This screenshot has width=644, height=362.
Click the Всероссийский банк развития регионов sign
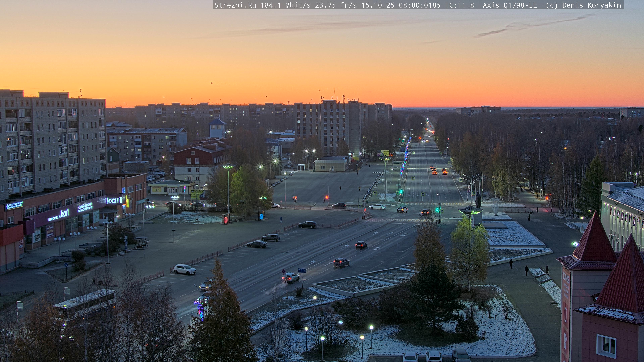14,206
